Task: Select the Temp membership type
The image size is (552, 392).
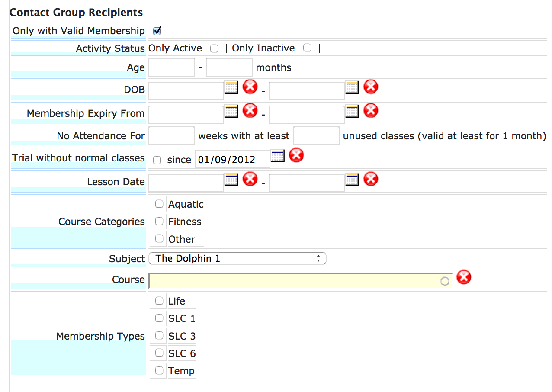Action: [x=159, y=370]
